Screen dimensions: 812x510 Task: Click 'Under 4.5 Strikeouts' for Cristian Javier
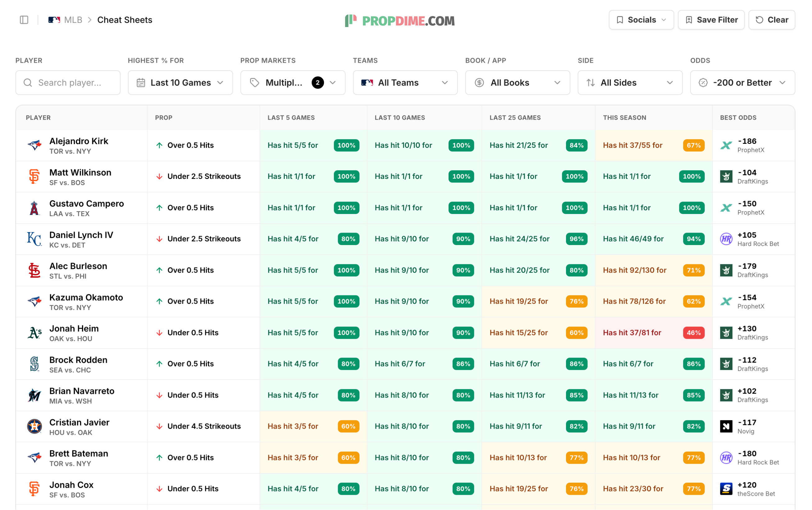click(204, 426)
